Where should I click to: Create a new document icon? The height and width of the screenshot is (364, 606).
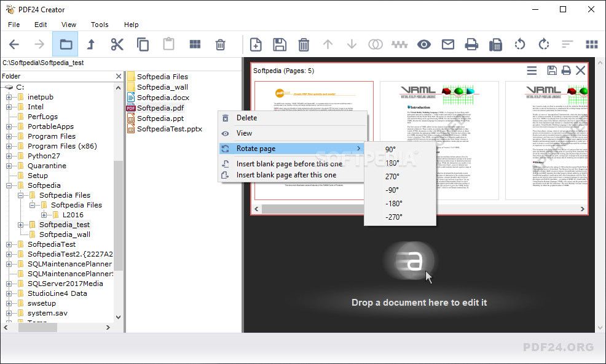[256, 45]
